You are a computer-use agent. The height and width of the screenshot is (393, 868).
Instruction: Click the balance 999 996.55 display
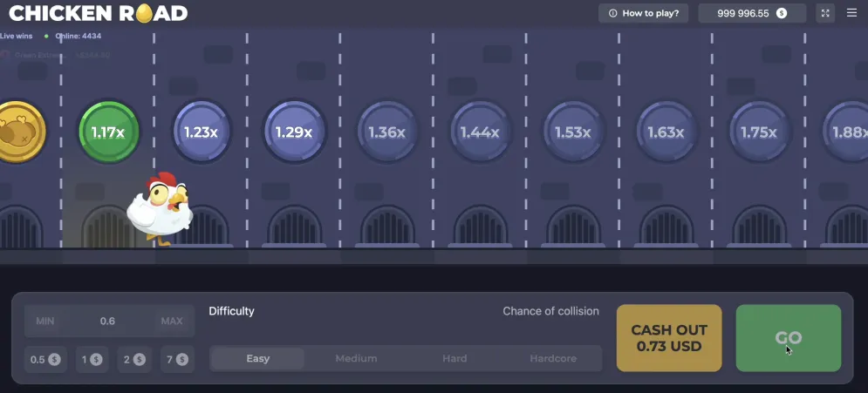click(752, 13)
